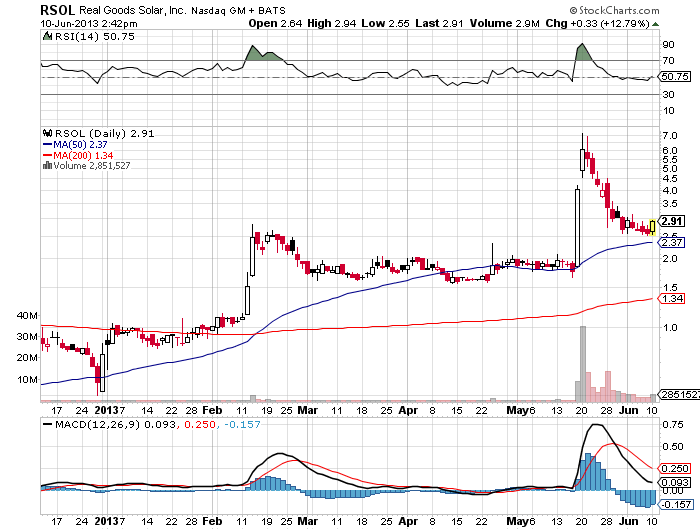Click the Volume 2,851,527 legend entry
Viewport: 700px width, 530px height.
pyautogui.click(x=92, y=166)
